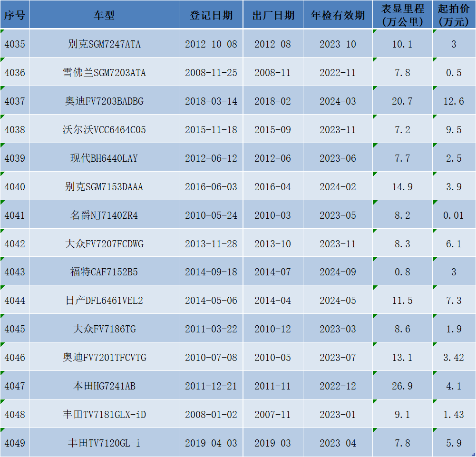Click inspection date 2023-06 cell
This screenshot has height=457, width=476.
pos(338,157)
